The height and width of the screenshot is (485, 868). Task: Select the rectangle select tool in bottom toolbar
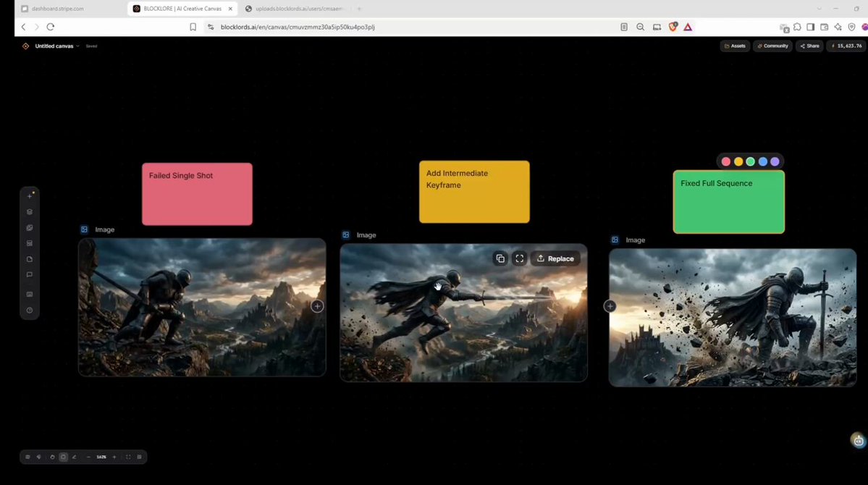point(63,457)
